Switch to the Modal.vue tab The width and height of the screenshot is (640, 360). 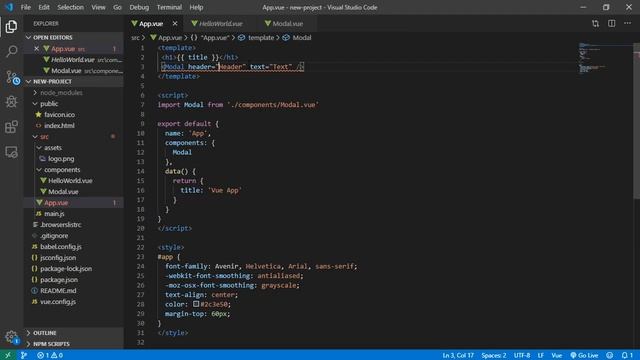tap(287, 24)
